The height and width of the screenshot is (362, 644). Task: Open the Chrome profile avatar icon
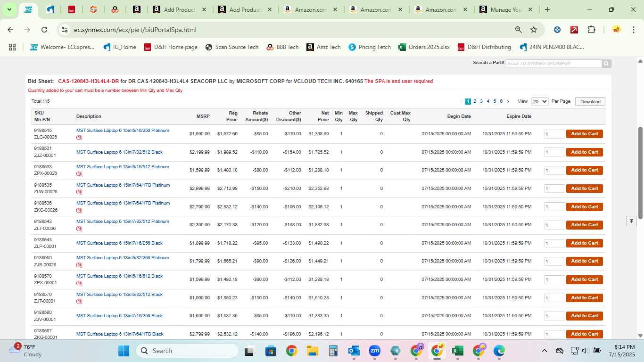click(x=617, y=30)
